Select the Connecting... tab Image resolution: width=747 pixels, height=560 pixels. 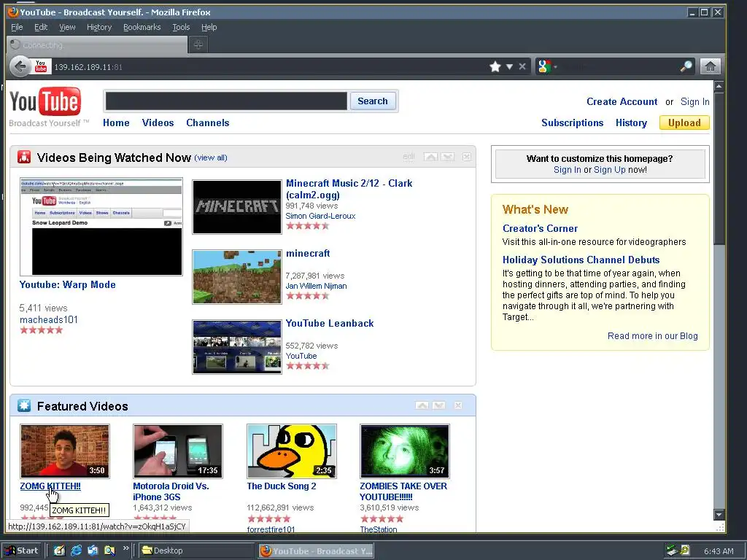[97, 45]
